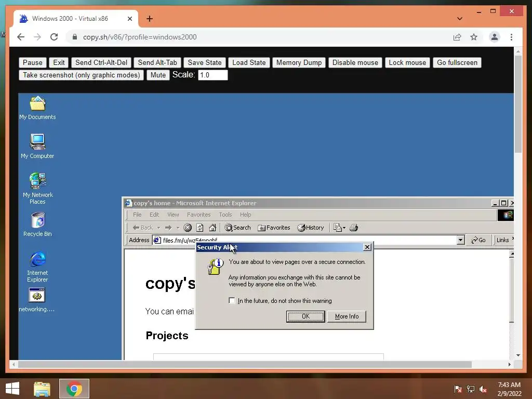The height and width of the screenshot is (399, 532).
Task: Click IE Home toolbar icon
Action: (x=212, y=228)
